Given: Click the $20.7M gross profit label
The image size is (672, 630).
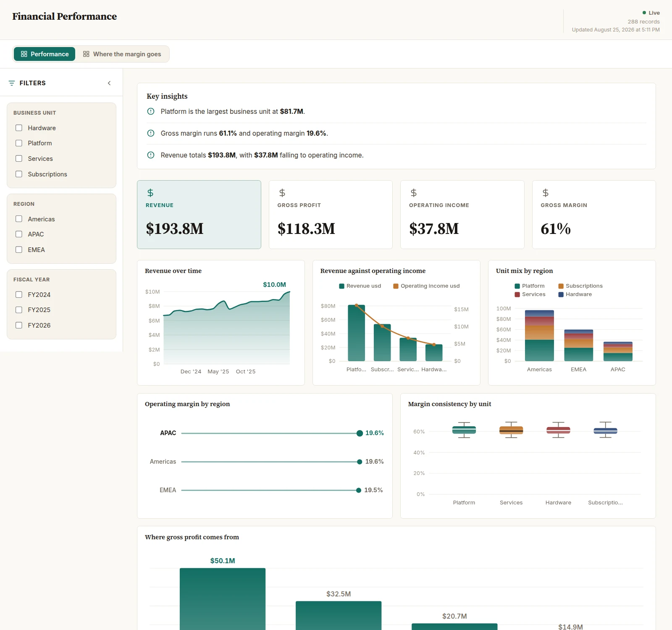Looking at the screenshot, I should pos(454,616).
